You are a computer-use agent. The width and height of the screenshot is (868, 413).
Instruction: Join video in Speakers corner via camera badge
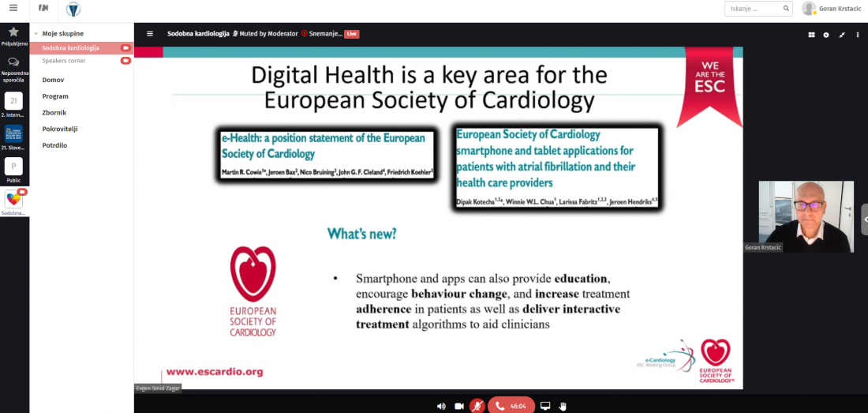pyautogui.click(x=125, y=61)
